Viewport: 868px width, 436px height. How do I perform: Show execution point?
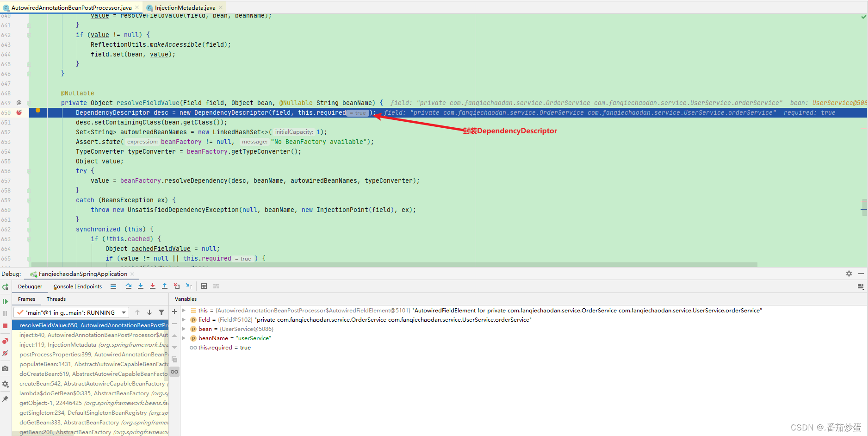click(113, 287)
